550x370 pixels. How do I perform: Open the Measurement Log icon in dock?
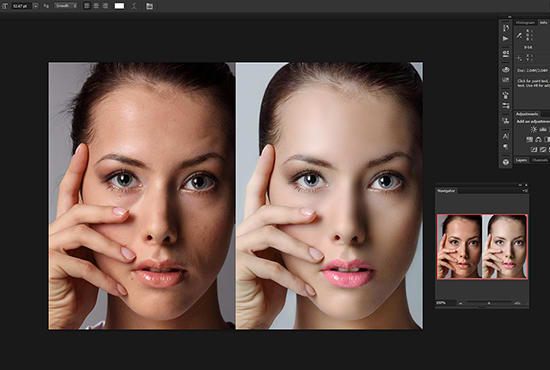pyautogui.click(x=505, y=80)
